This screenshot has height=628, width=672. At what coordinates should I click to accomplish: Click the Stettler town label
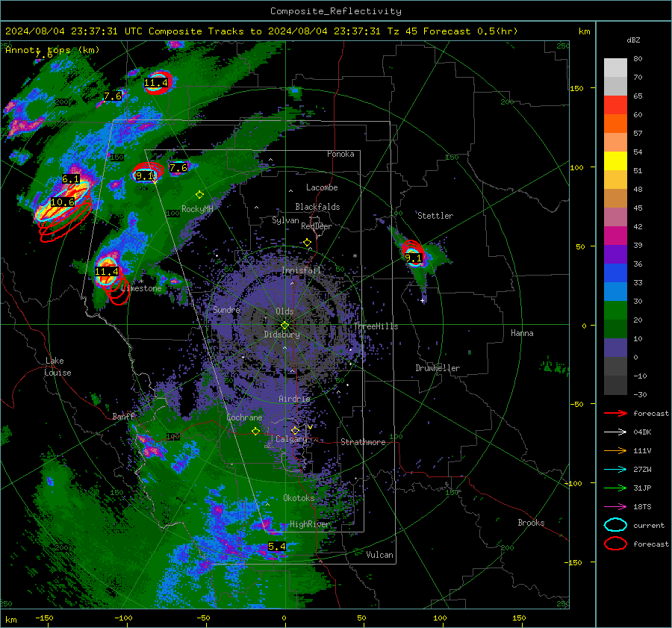point(435,216)
